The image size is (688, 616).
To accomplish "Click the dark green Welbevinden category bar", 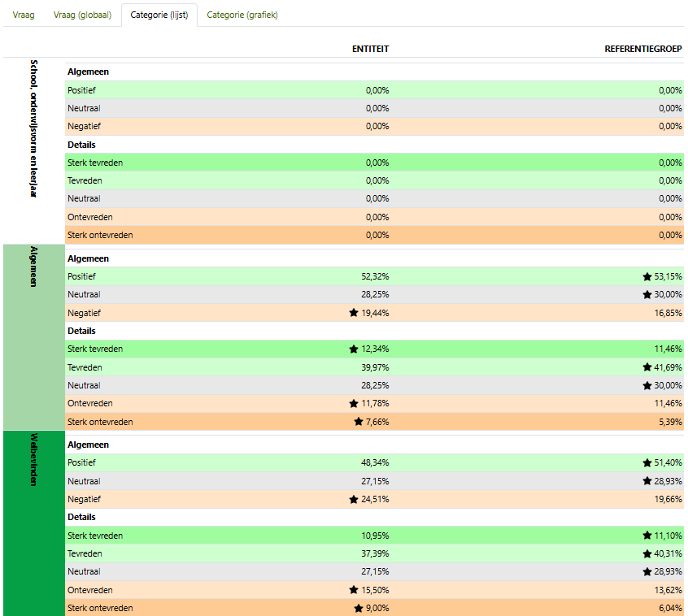I will click(x=33, y=523).
